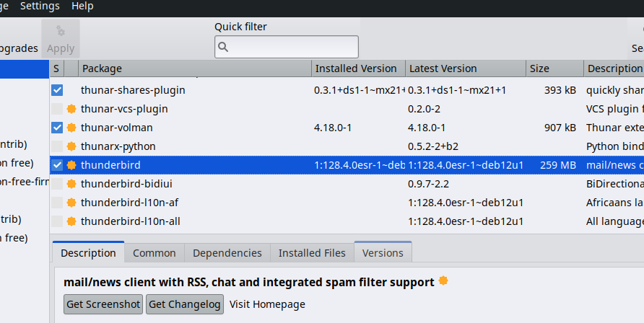Screen dimensions: 644x323
Task: Click the orange icon beside thunderbird-bidiui
Action: tap(71, 184)
